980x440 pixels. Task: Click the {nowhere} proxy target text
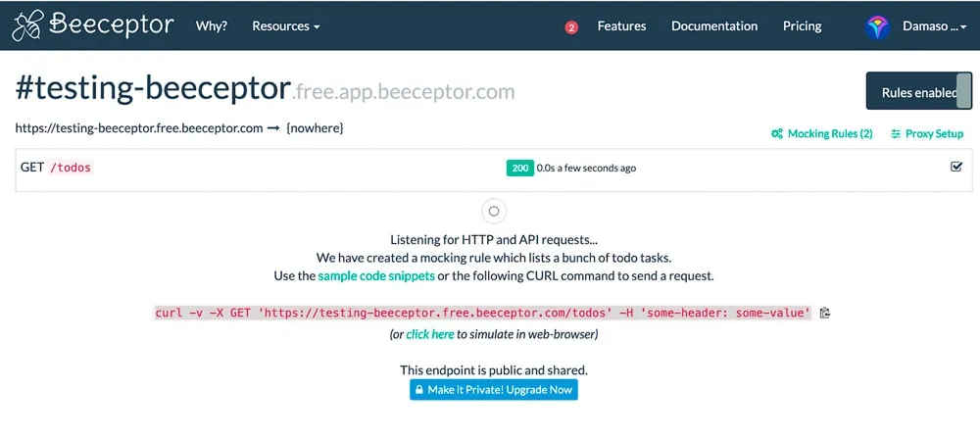pyautogui.click(x=315, y=128)
